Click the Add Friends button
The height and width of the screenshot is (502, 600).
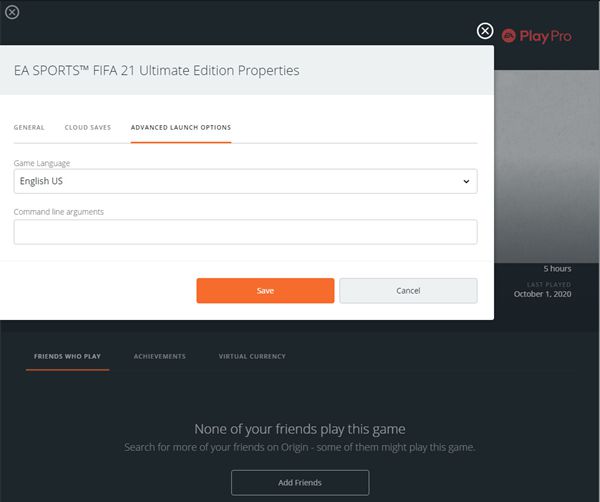tap(300, 482)
